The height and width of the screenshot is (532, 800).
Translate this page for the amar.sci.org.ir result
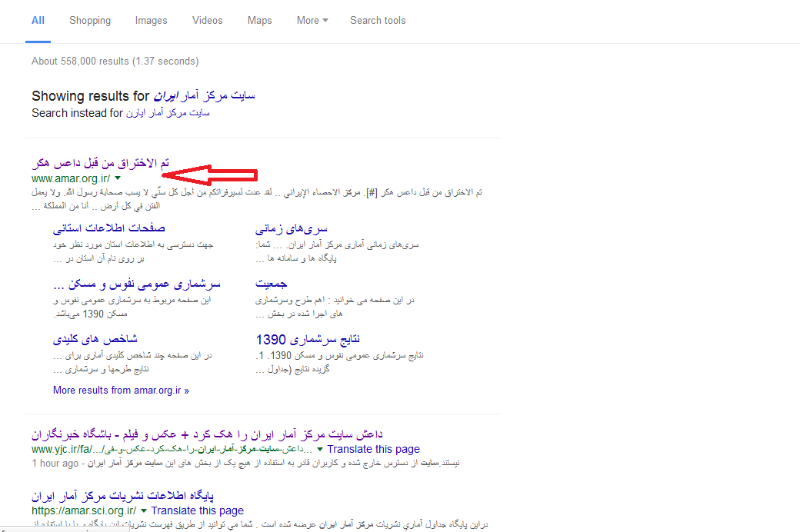point(197,510)
